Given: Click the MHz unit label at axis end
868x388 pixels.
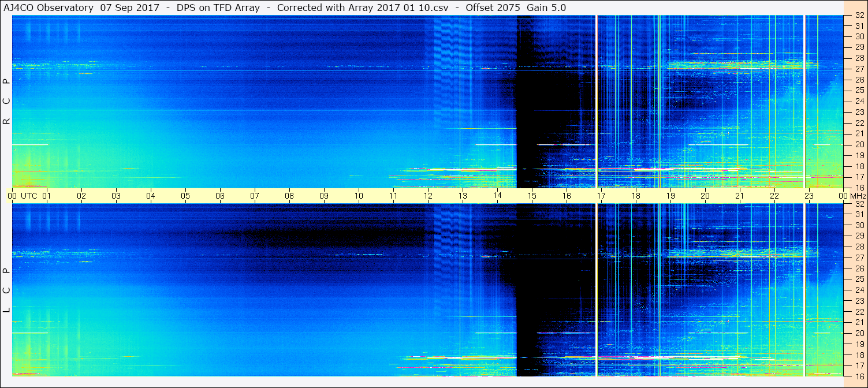Looking at the screenshot, I should point(858,196).
